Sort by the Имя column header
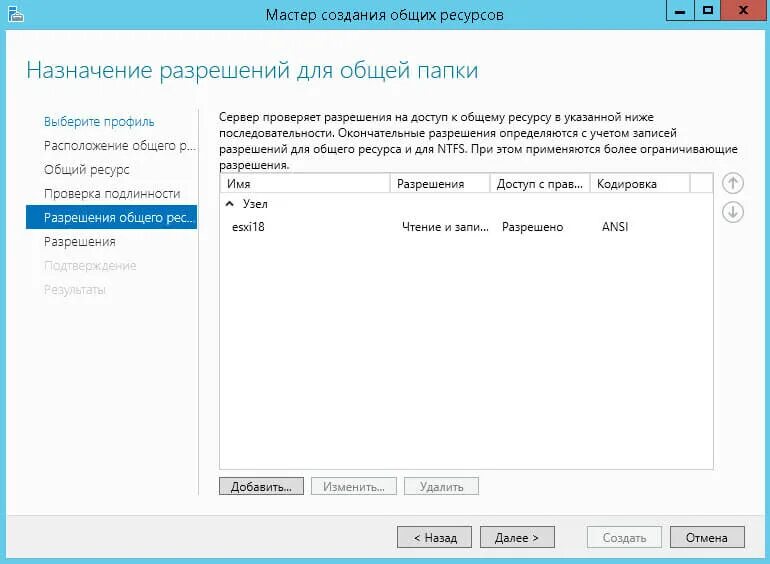This screenshot has height=564, width=770. [305, 184]
